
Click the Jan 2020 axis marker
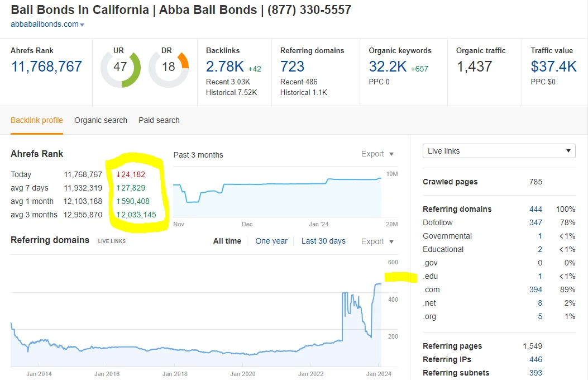[242, 374]
